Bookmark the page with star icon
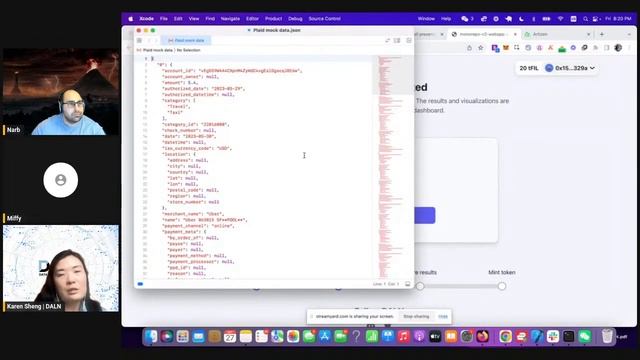Viewport: 640px width, 360px height. tap(481, 48)
